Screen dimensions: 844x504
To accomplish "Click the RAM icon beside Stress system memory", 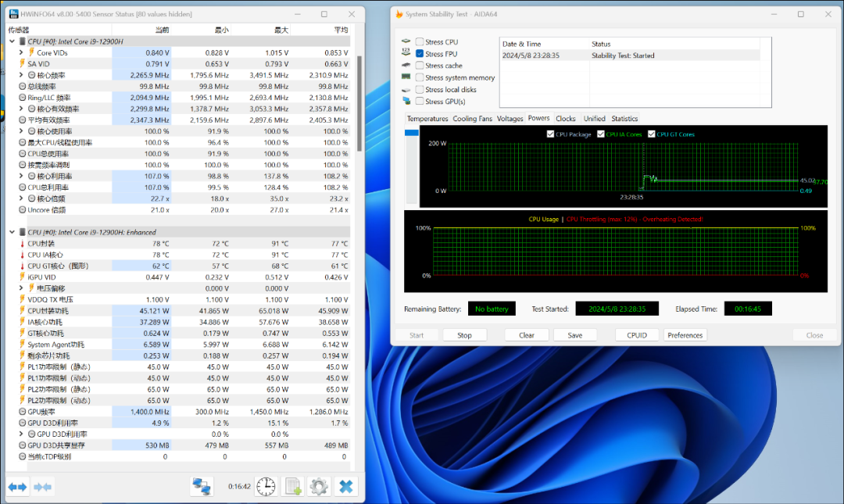I will 406,77.
